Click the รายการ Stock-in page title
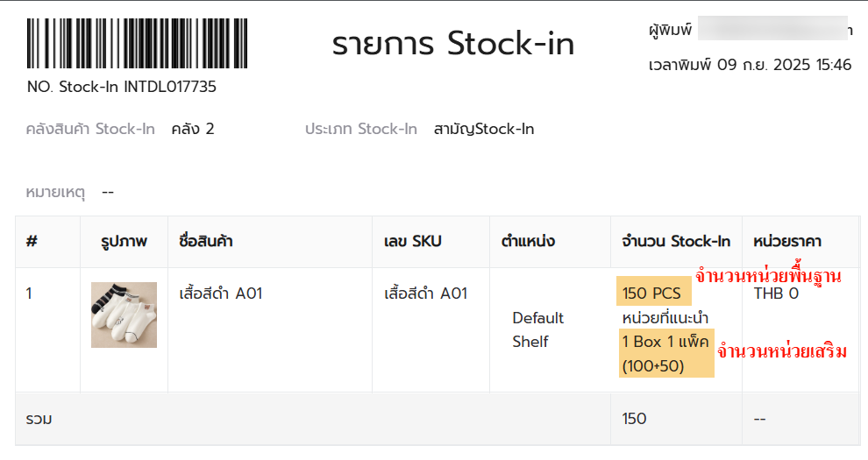 [x=452, y=44]
